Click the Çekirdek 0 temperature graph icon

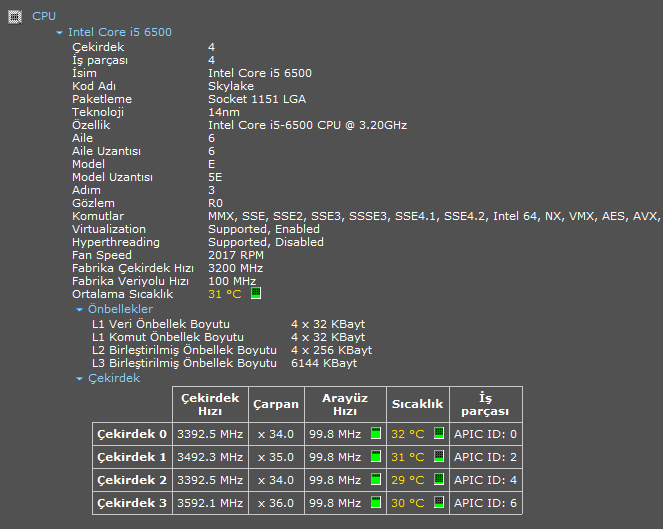point(439,434)
